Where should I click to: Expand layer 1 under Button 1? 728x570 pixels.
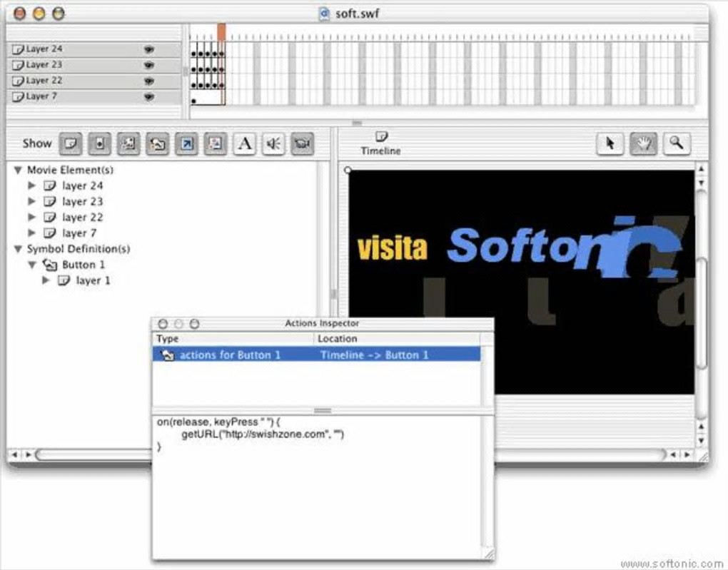46,280
